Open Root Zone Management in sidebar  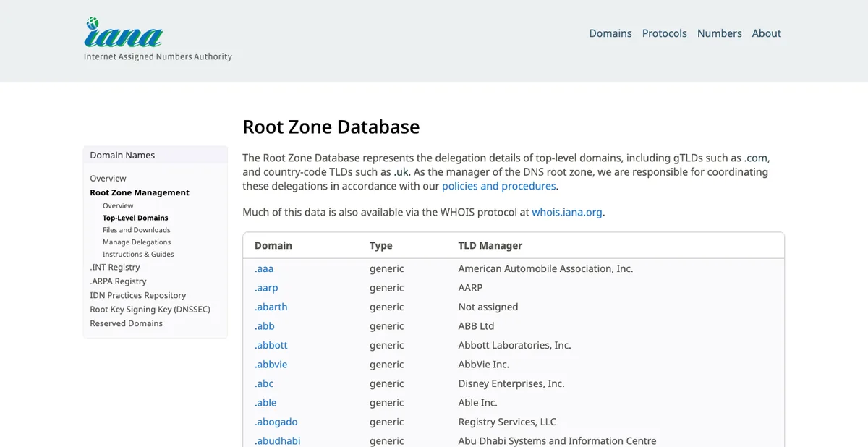(140, 192)
